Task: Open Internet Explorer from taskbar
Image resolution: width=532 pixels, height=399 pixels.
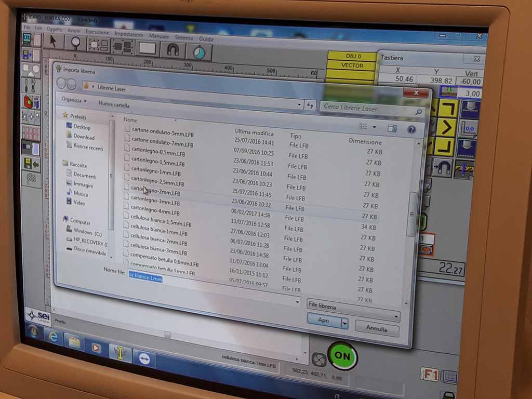Action: tap(54, 337)
